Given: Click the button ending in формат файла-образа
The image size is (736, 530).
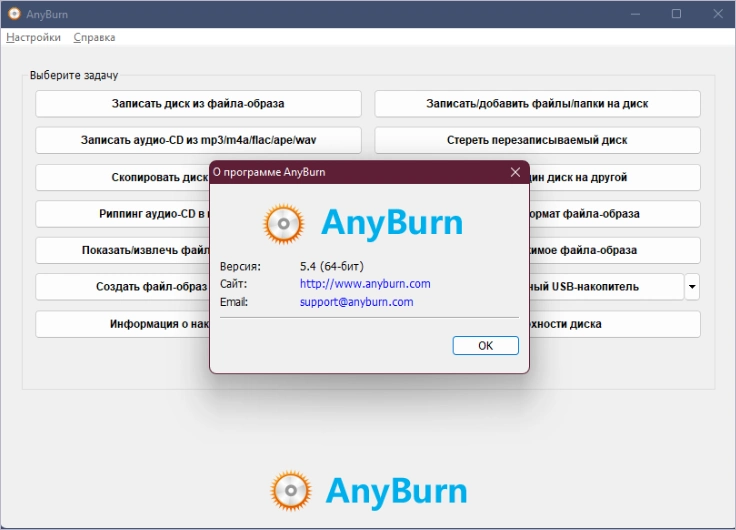Looking at the screenshot, I should pyautogui.click(x=615, y=214).
